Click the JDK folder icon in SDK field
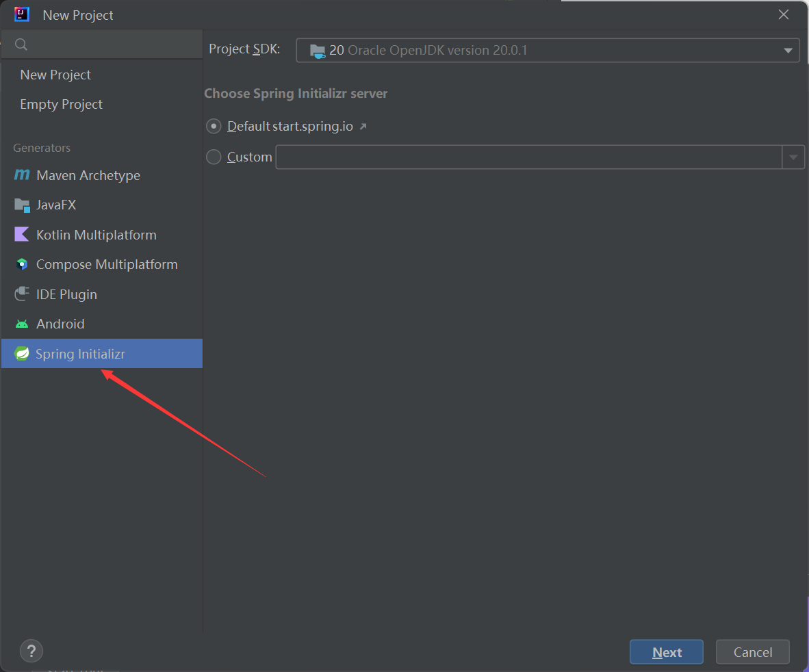The image size is (809, 672). click(318, 51)
